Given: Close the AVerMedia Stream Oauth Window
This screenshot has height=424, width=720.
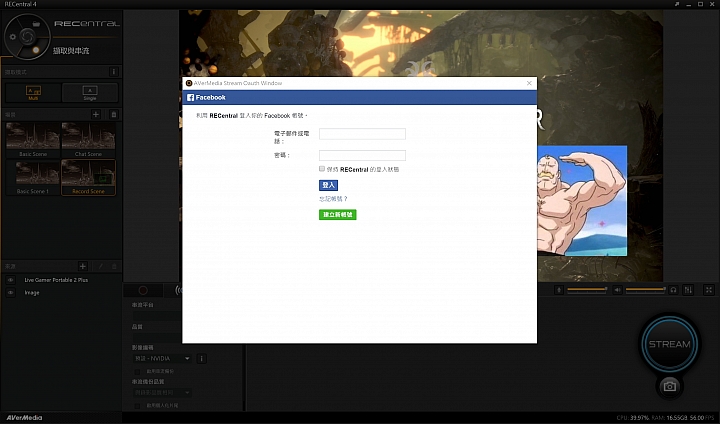Looking at the screenshot, I should (x=529, y=83).
